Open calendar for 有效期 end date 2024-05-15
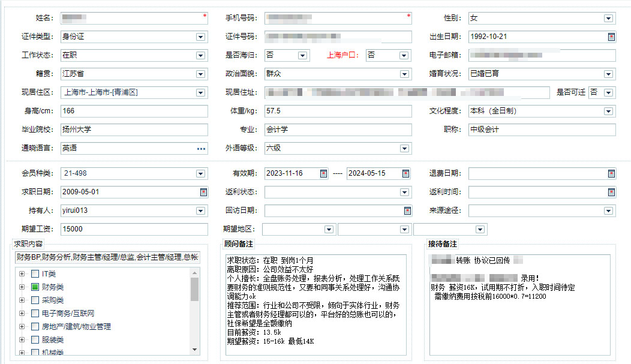The width and height of the screenshot is (631, 364). (405, 174)
